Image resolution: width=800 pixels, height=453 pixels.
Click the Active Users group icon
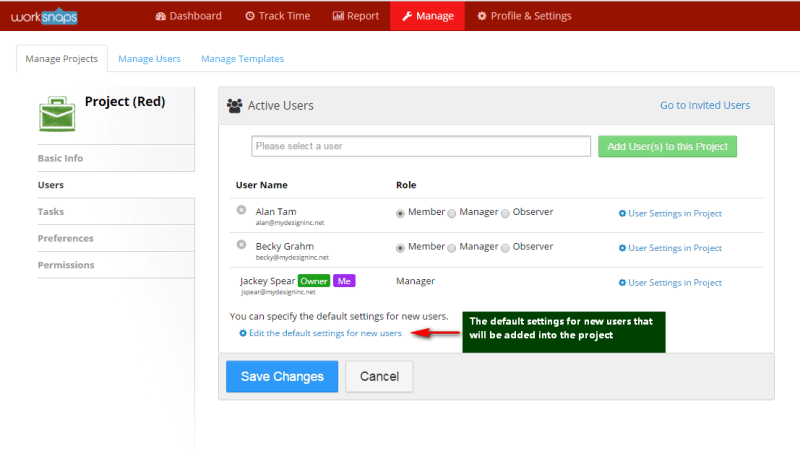point(235,106)
